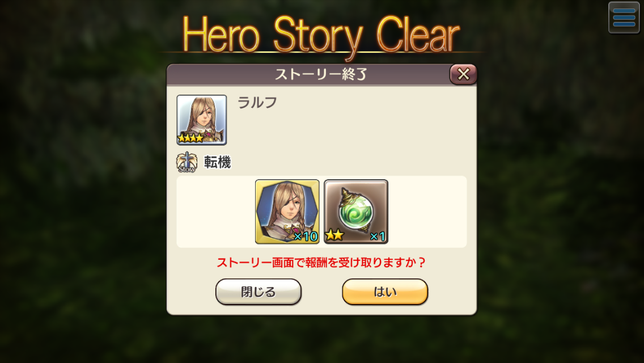644x363 pixels.
Task: Click the 転機 story title text
Action: pos(218,162)
